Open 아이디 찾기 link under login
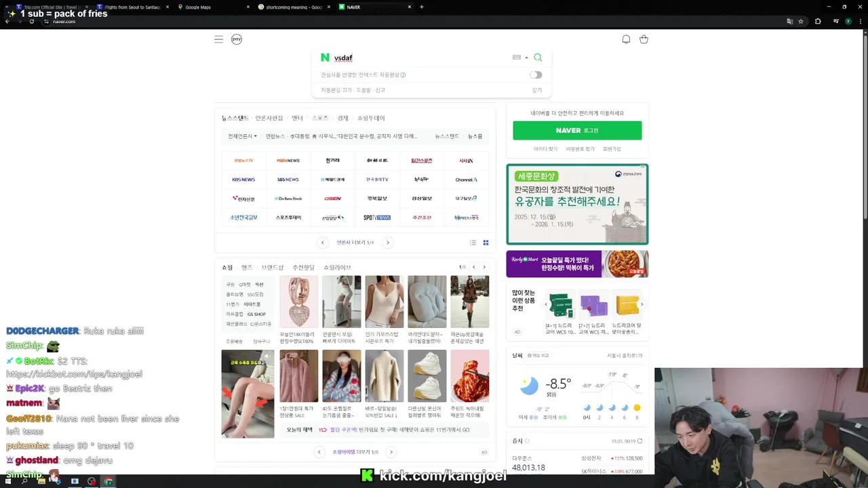 click(545, 149)
